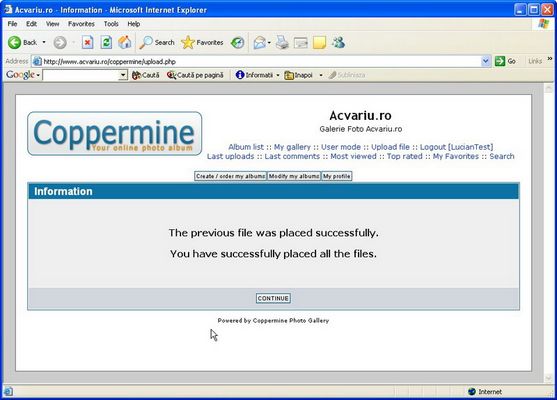Open Messenger people icon

pos(339,43)
